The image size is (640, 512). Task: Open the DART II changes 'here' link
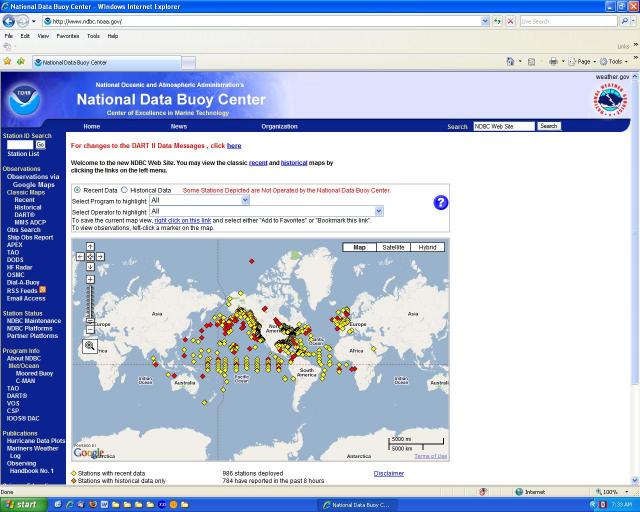point(234,146)
